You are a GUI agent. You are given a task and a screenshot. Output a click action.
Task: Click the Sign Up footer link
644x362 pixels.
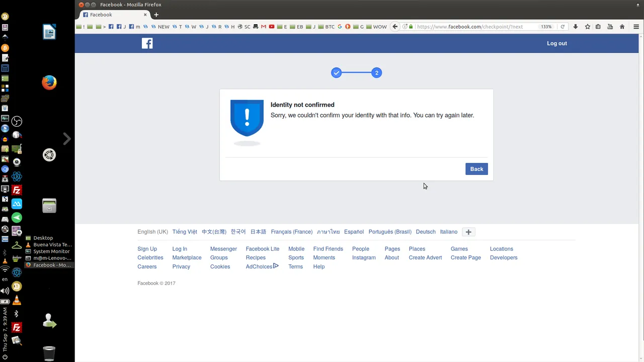point(147,249)
